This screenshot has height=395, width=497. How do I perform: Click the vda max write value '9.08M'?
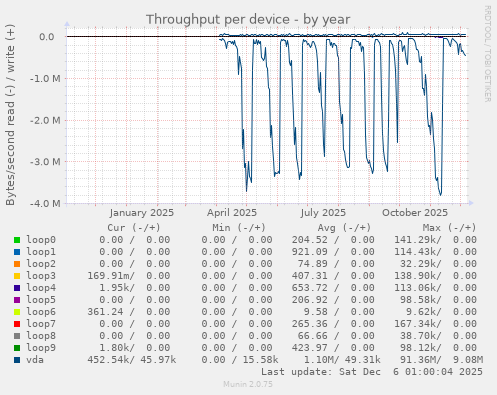pyautogui.click(x=468, y=360)
